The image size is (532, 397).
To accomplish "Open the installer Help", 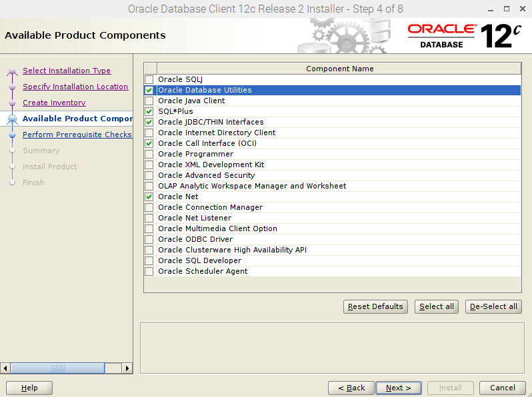I will point(29,388).
